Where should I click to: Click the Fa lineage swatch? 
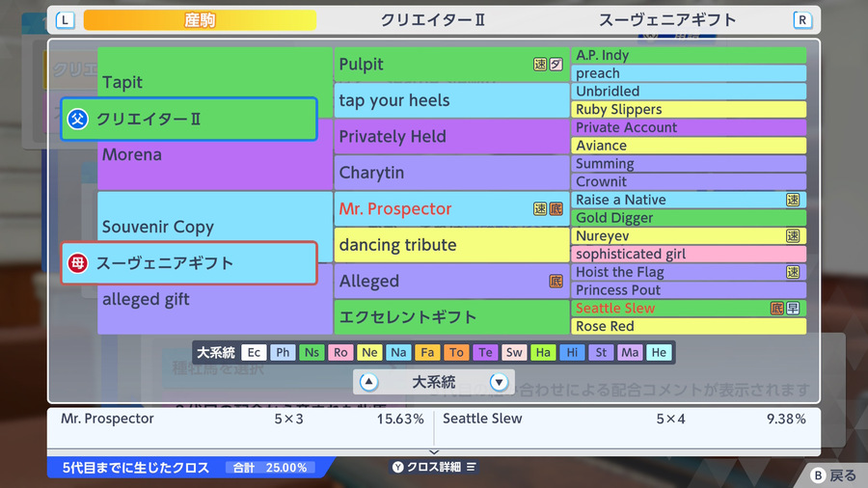(x=427, y=352)
